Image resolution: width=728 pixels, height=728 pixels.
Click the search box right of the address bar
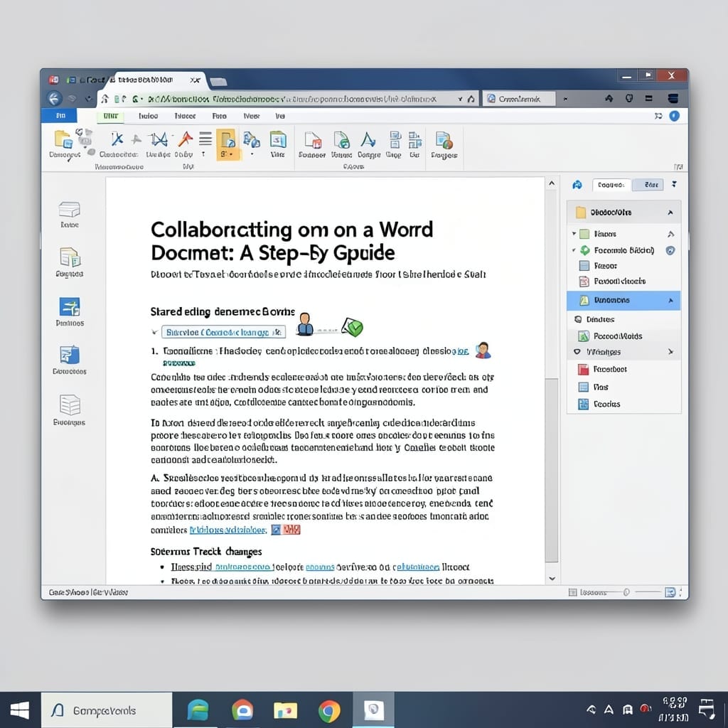(519, 98)
